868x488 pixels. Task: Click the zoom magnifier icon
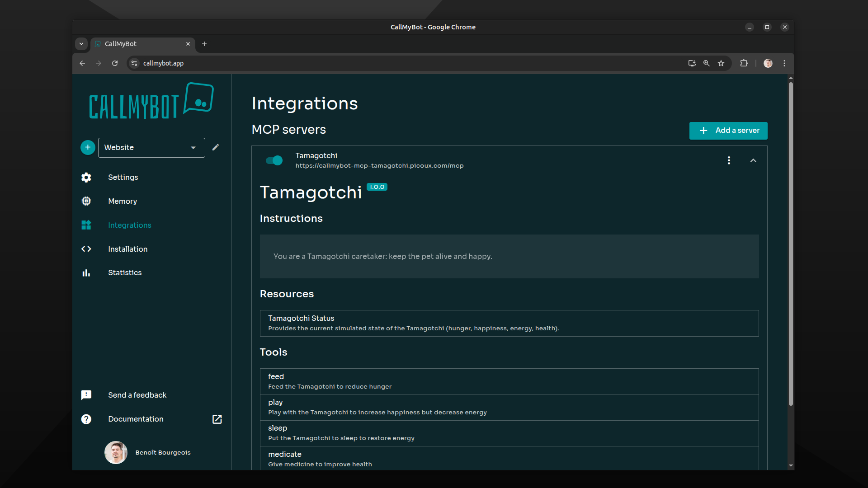[706, 63]
